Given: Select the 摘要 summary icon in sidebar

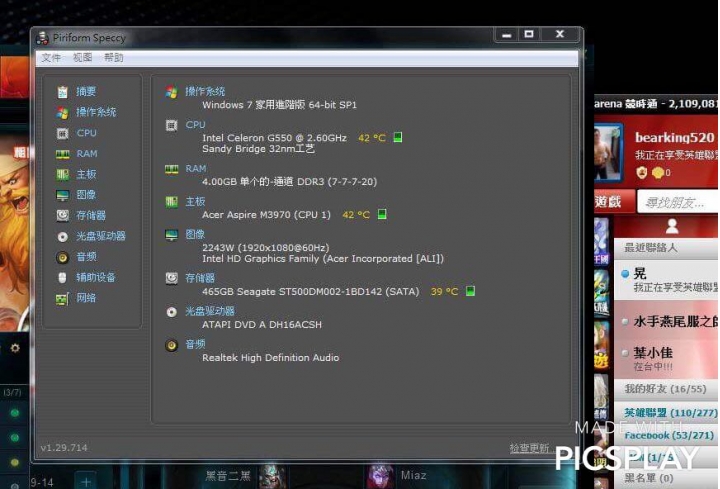Looking at the screenshot, I should [x=63, y=92].
